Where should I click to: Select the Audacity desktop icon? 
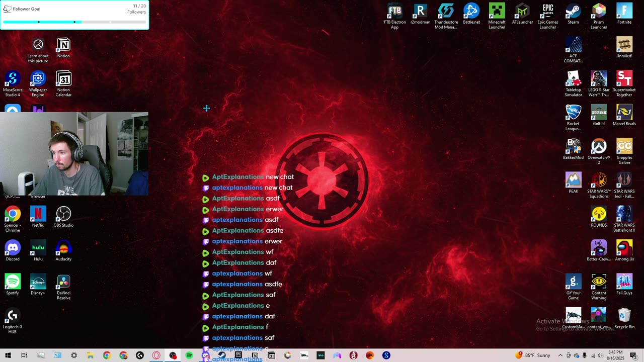point(63,250)
